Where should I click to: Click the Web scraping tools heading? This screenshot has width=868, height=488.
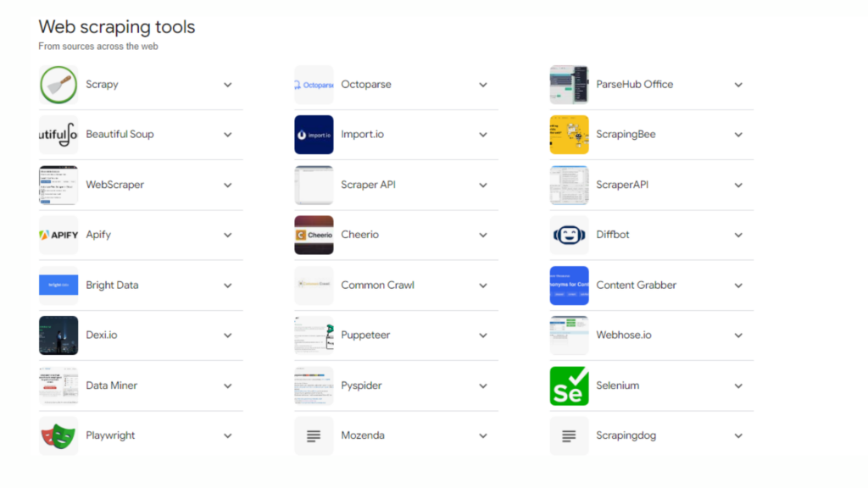(x=116, y=27)
